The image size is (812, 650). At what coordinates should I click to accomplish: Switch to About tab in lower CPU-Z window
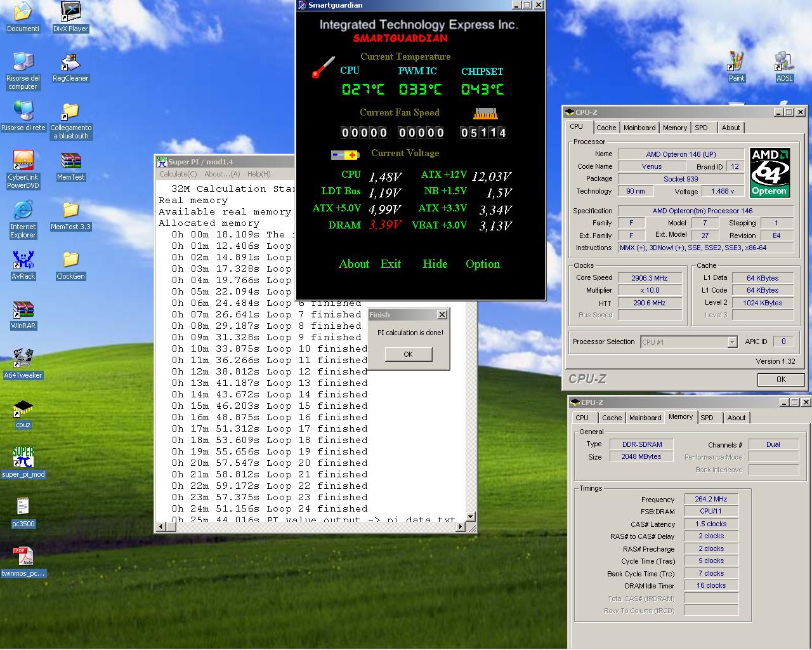(x=737, y=418)
